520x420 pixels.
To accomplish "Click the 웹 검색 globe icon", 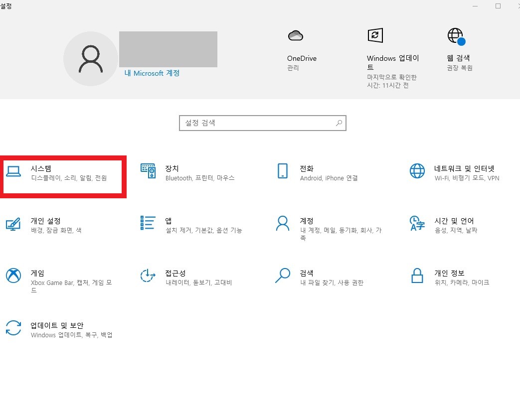I will coord(456,36).
